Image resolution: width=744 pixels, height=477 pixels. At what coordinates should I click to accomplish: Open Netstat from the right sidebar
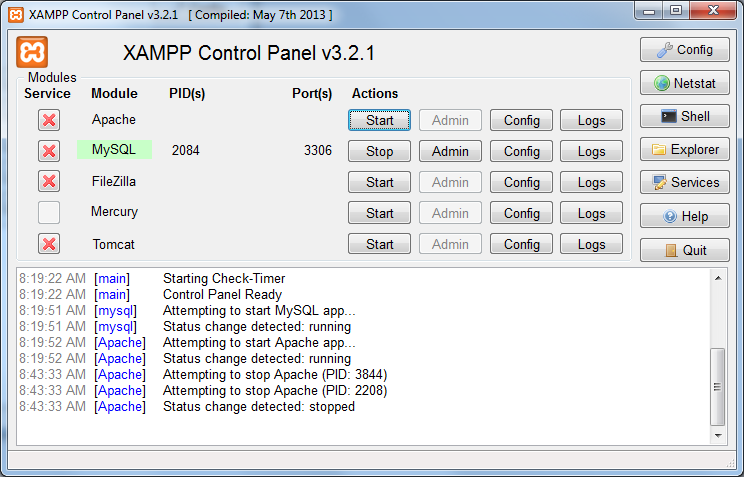coord(684,83)
